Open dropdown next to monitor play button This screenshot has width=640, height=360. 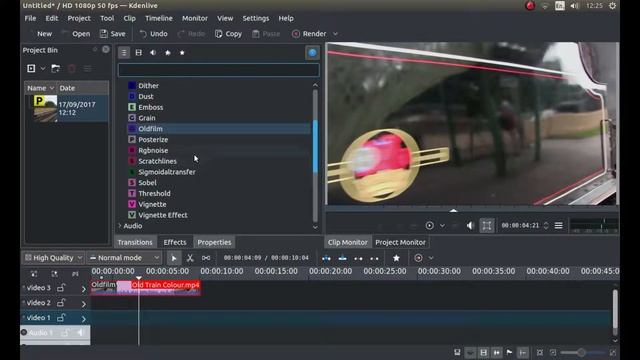click(x=442, y=226)
